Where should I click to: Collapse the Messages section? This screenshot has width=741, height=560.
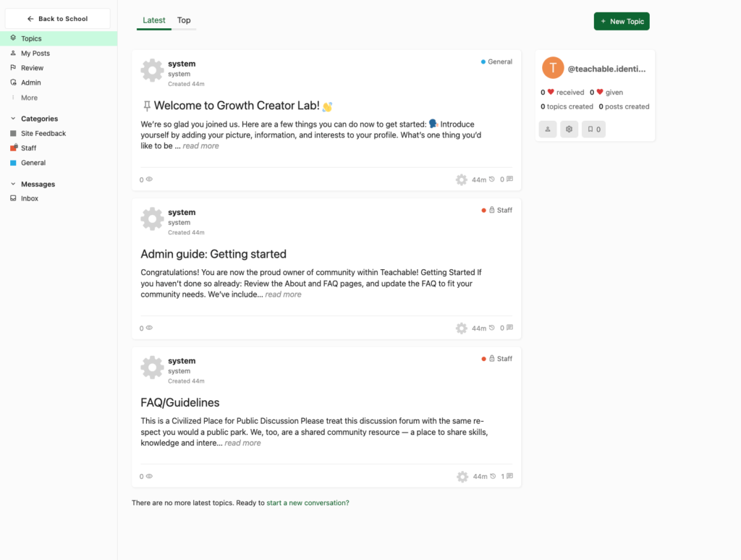point(13,183)
